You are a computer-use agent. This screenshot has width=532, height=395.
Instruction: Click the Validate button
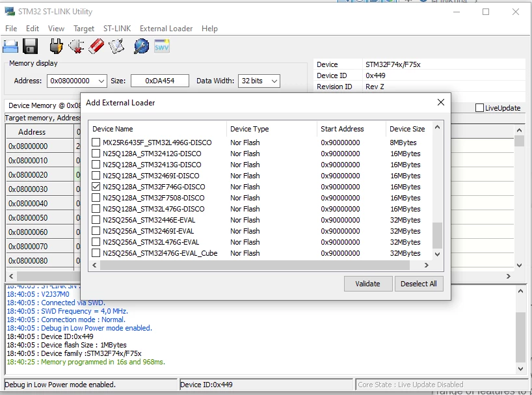(368, 284)
